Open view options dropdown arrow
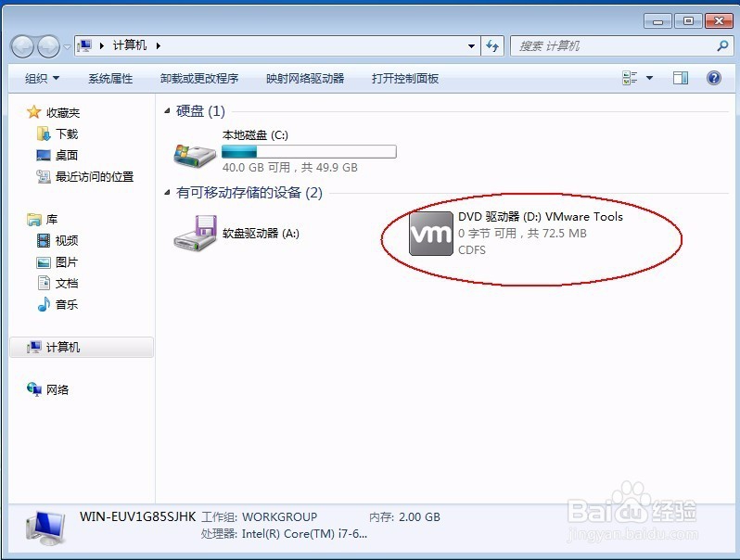Screen dimensions: 740x560 click(x=649, y=78)
